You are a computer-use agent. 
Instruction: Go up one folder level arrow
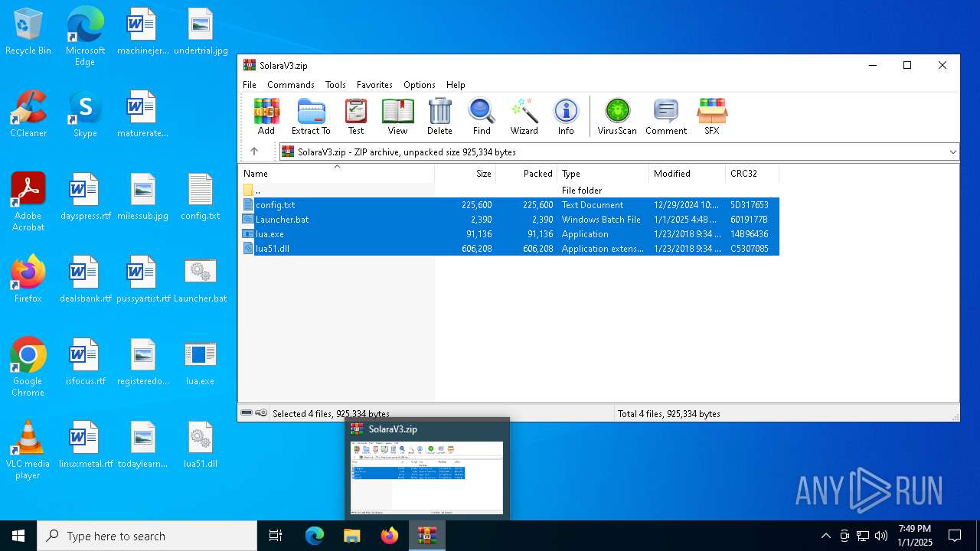pos(254,152)
